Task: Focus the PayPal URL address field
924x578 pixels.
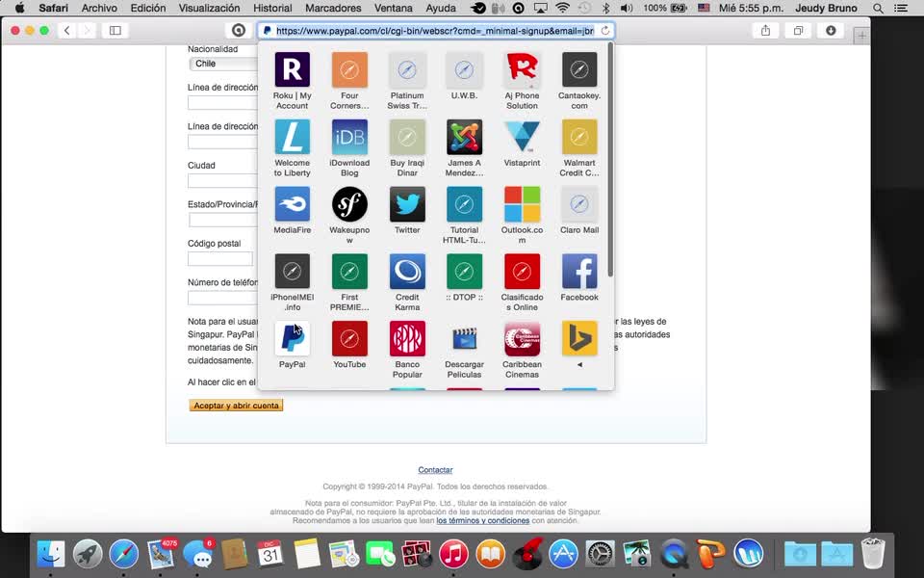Action: [435, 31]
